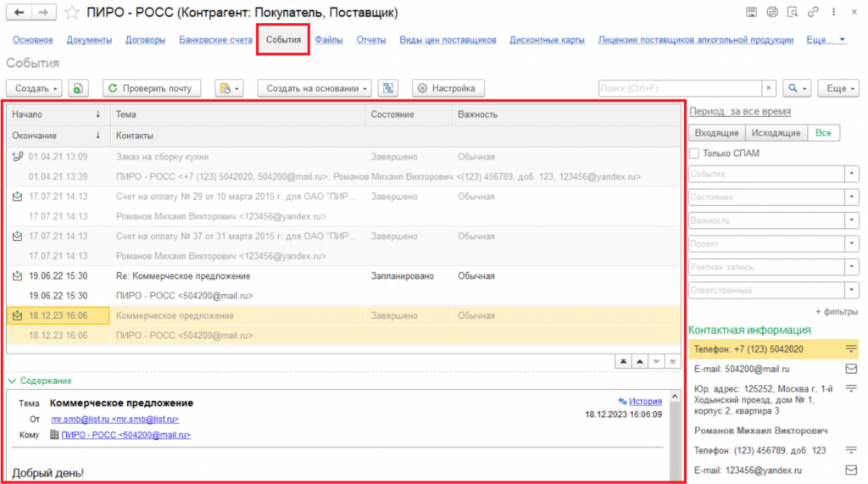
Task: Sort by the Начало column header
Action: point(58,114)
